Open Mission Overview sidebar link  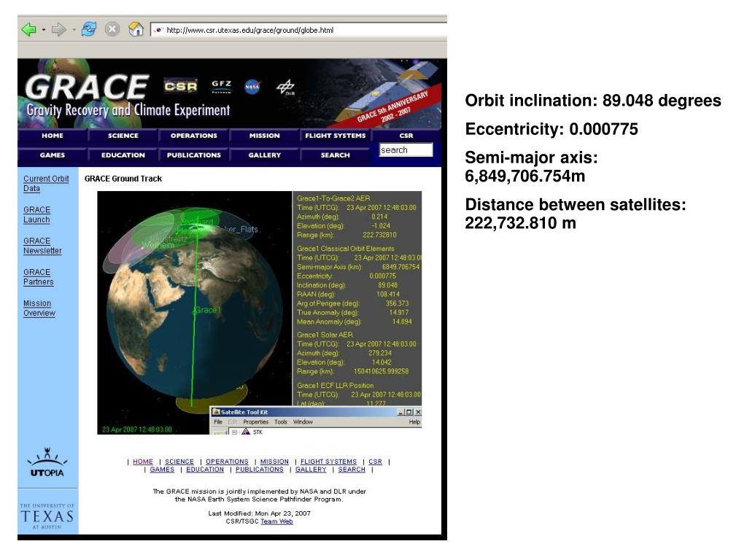point(39,308)
